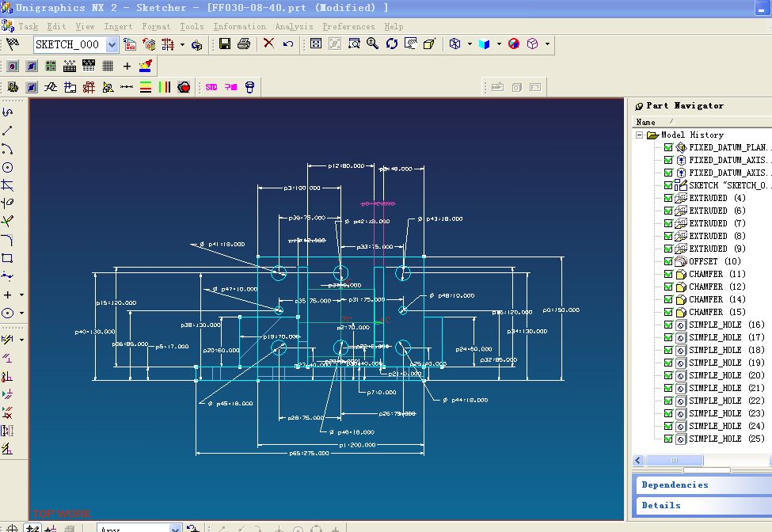The image size is (772, 532).
Task: Click the Finish Sketch flag icon
Action: point(13,44)
